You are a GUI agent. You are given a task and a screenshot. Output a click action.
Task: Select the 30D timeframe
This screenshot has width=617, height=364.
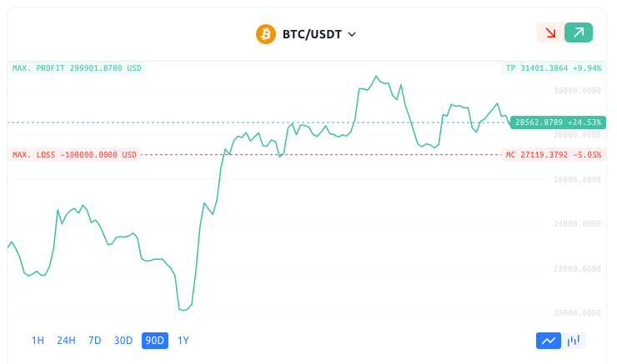click(123, 341)
